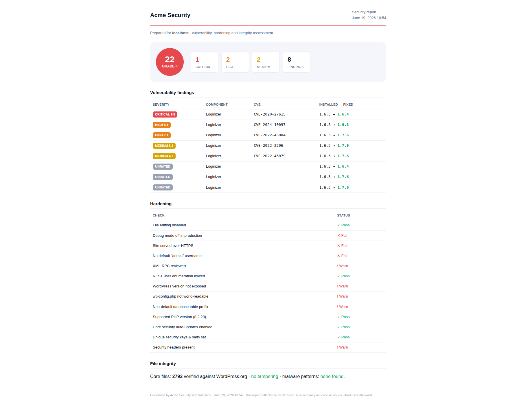Click Warn status for wp-config.php not world-readable
Image resolution: width=532 pixels, height=407 pixels.
pyautogui.click(x=343, y=296)
